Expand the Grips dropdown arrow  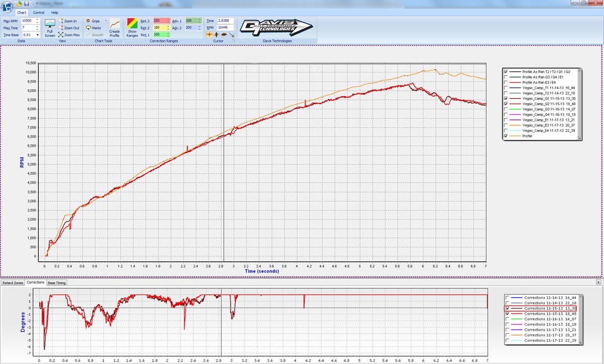coord(106,21)
